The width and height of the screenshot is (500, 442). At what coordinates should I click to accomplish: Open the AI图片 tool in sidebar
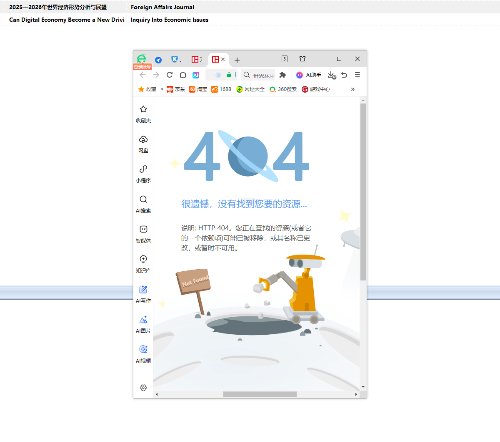(x=143, y=319)
